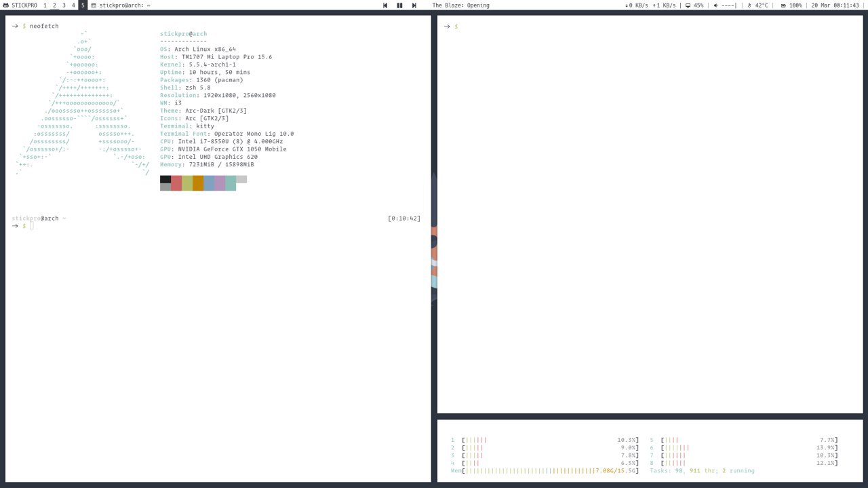Click the neofetch command text
This screenshot has width=868, height=488.
[44, 26]
